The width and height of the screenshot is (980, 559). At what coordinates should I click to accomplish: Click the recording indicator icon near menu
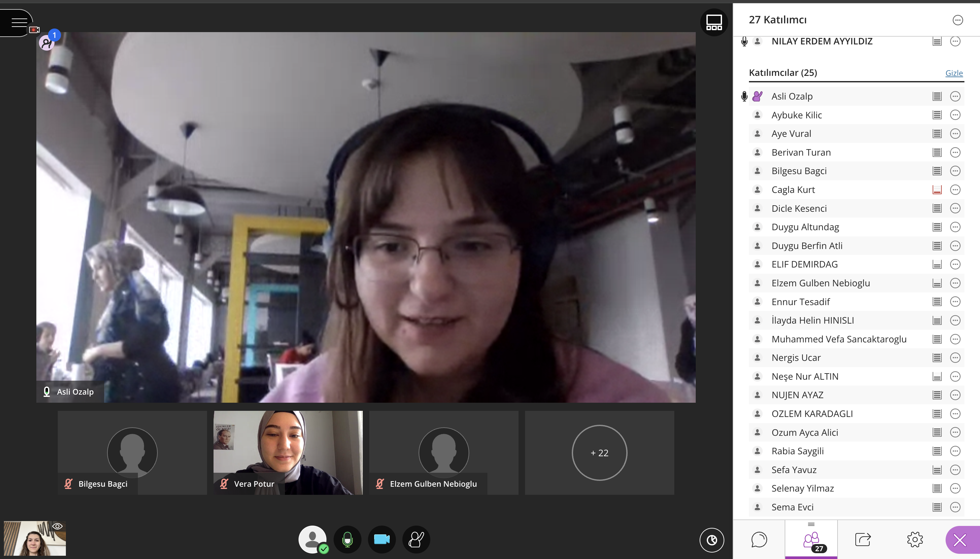click(x=35, y=30)
